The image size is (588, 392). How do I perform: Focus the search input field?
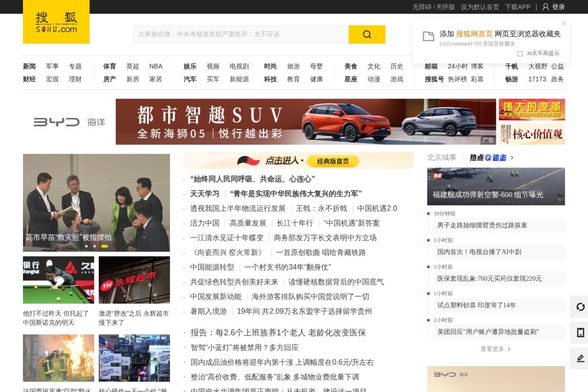[241, 34]
